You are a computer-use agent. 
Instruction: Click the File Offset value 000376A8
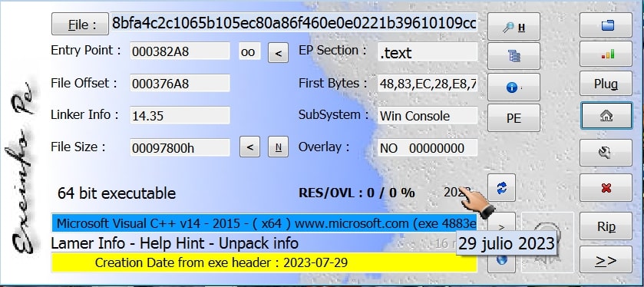(x=180, y=83)
